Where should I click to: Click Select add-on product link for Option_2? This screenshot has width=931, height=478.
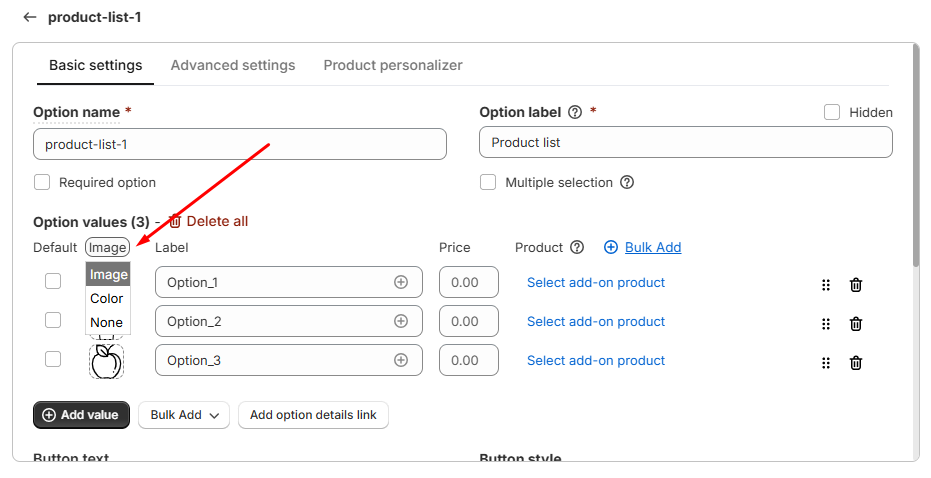[x=596, y=321]
